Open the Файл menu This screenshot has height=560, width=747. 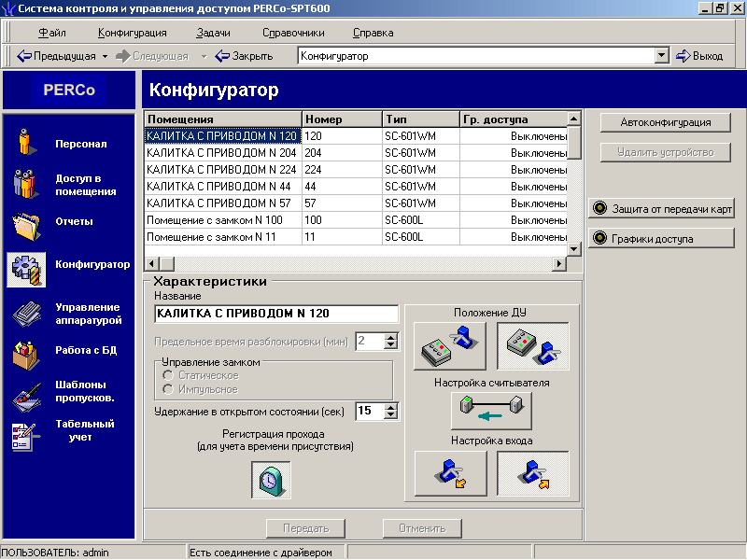tap(52, 33)
